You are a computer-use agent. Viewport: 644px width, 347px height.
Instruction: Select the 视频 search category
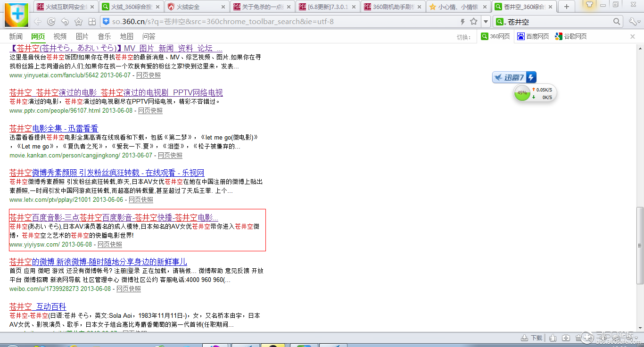60,36
